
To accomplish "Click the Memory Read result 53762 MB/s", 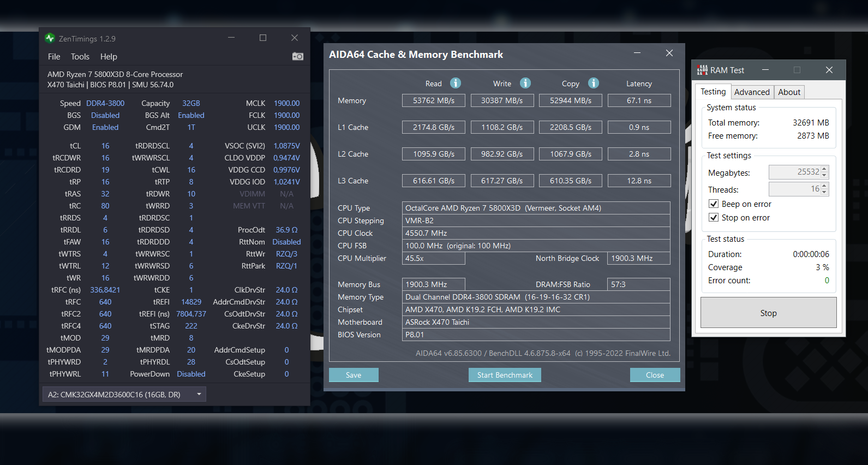I will pos(434,100).
